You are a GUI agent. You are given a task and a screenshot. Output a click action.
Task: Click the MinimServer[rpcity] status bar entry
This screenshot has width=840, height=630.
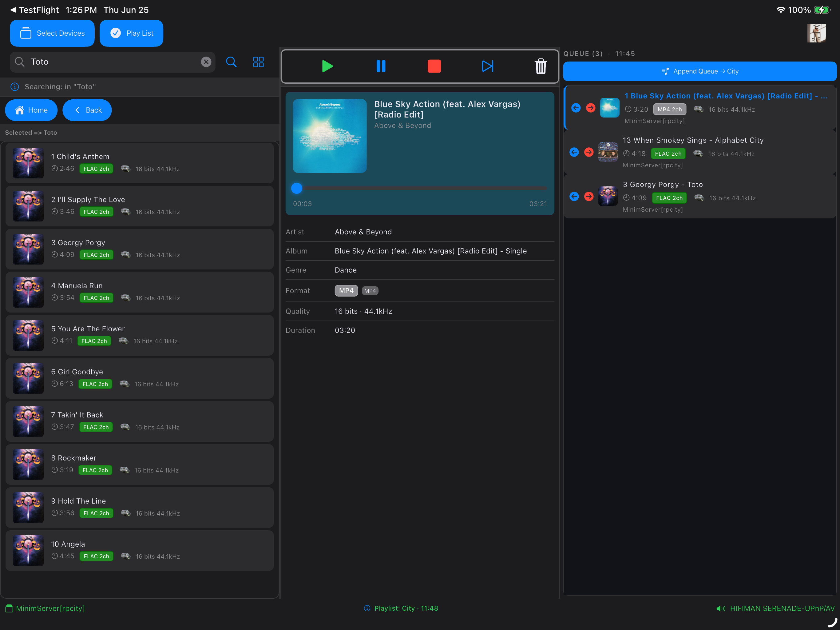45,608
